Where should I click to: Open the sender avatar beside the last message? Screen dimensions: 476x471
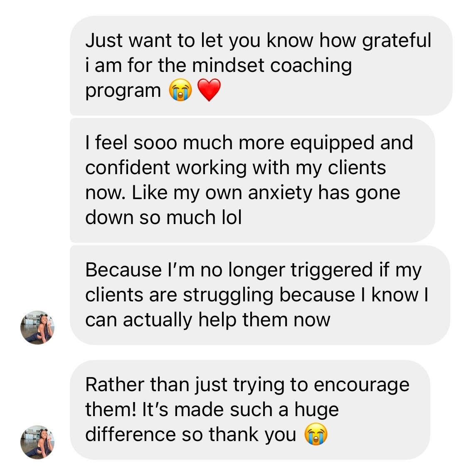37,442
